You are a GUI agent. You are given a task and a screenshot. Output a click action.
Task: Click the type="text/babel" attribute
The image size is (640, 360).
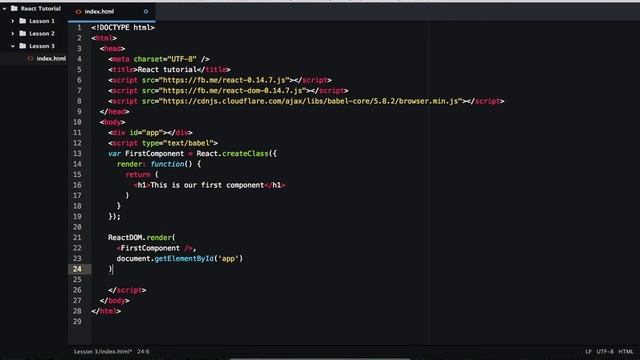coord(178,143)
